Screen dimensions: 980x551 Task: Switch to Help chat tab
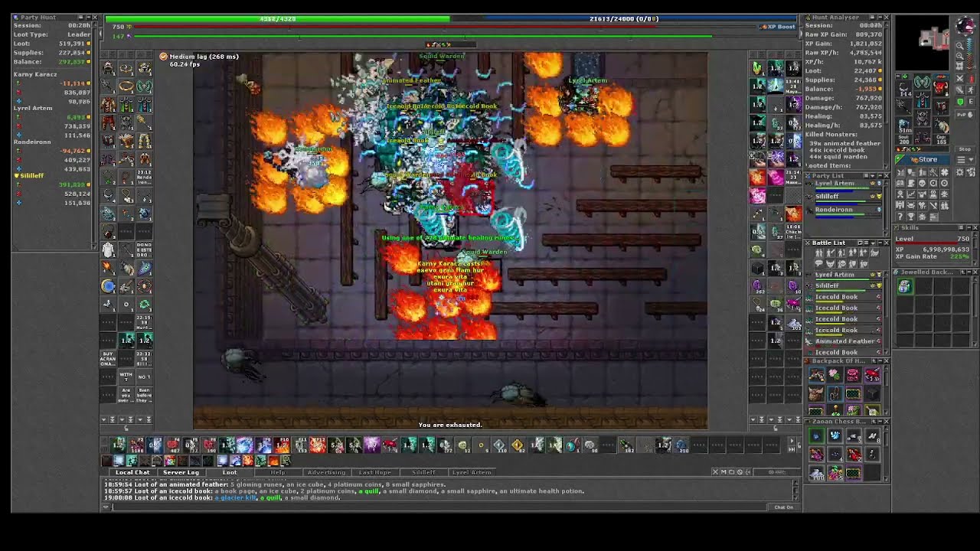[x=277, y=472]
